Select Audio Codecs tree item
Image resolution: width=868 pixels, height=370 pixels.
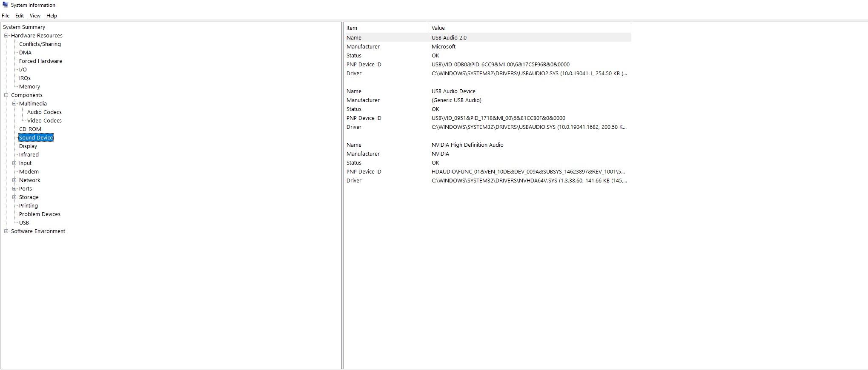click(x=44, y=112)
